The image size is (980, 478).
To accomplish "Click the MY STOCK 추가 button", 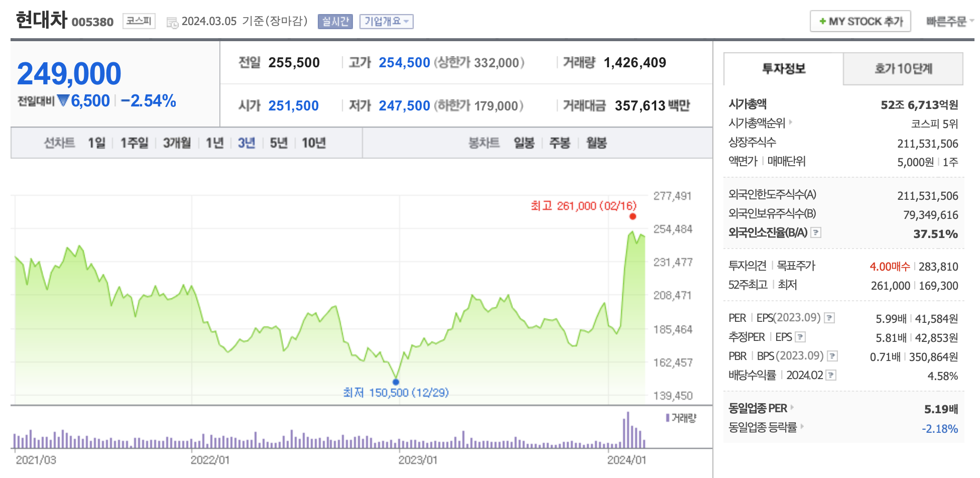I will (x=860, y=22).
